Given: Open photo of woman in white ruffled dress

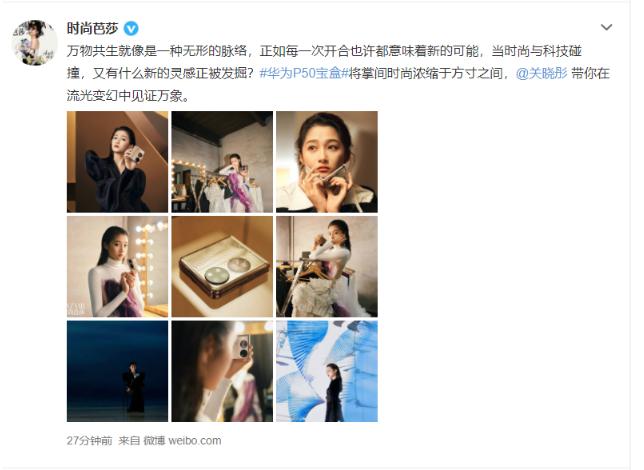Looking at the screenshot, I should (x=327, y=267).
